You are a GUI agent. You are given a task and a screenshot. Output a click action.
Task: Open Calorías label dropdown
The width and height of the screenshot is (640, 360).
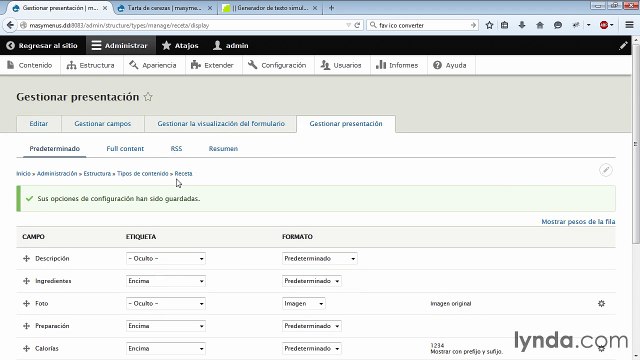click(166, 349)
